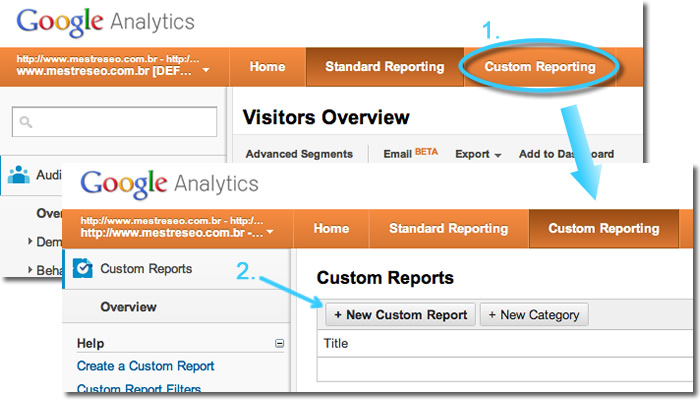Open the Export dropdown menu
Viewport: 700px width, 400px height.
478,154
